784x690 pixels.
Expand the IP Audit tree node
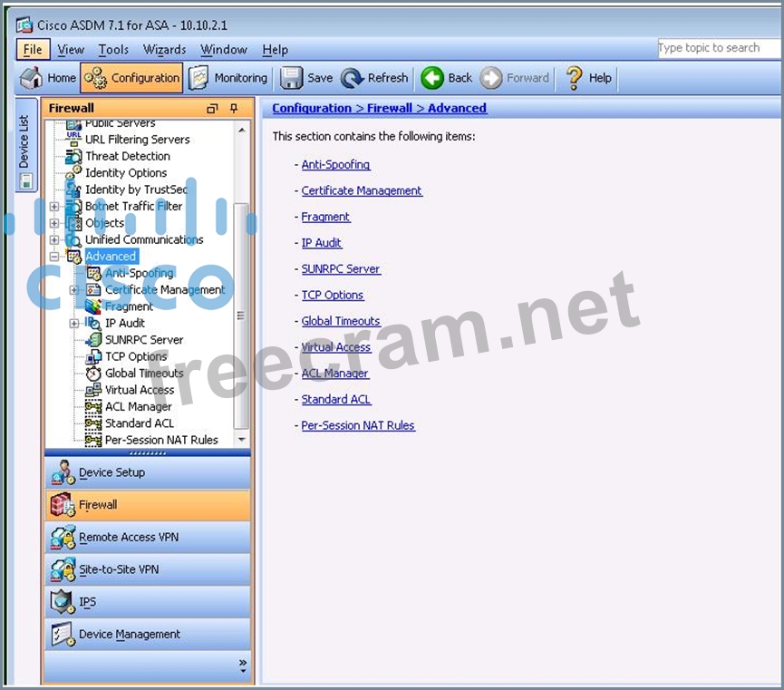[x=74, y=324]
